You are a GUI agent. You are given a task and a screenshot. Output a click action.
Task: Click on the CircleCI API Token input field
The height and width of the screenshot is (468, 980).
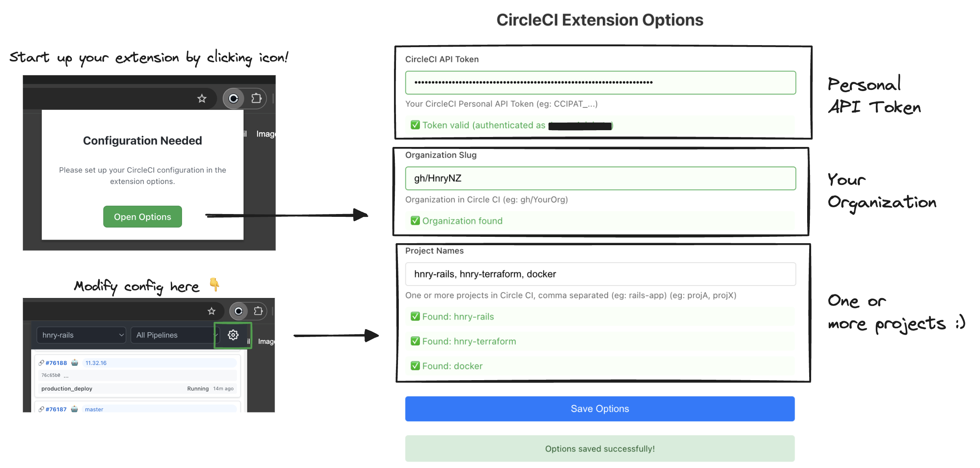(600, 82)
